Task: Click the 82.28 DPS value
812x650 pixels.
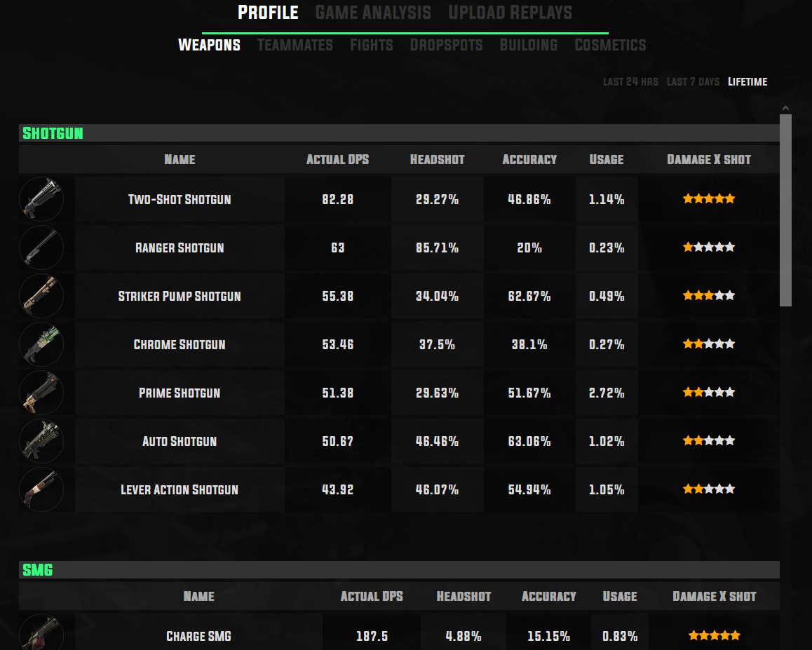Action: tap(338, 199)
